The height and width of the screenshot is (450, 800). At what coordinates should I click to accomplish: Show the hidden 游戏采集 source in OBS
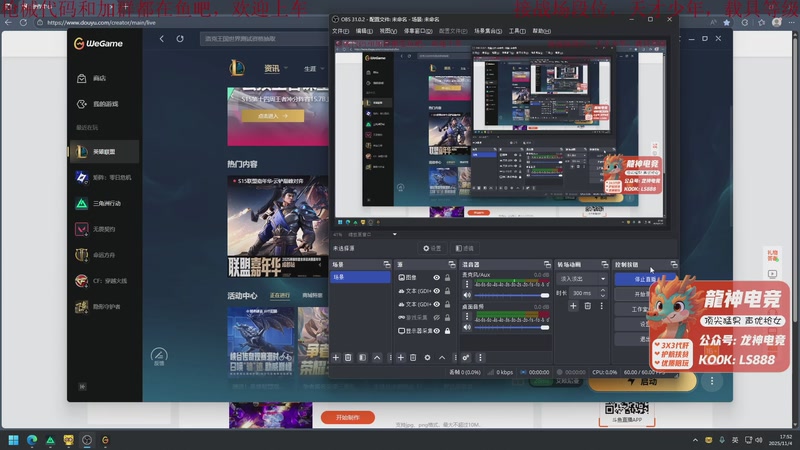click(x=437, y=317)
